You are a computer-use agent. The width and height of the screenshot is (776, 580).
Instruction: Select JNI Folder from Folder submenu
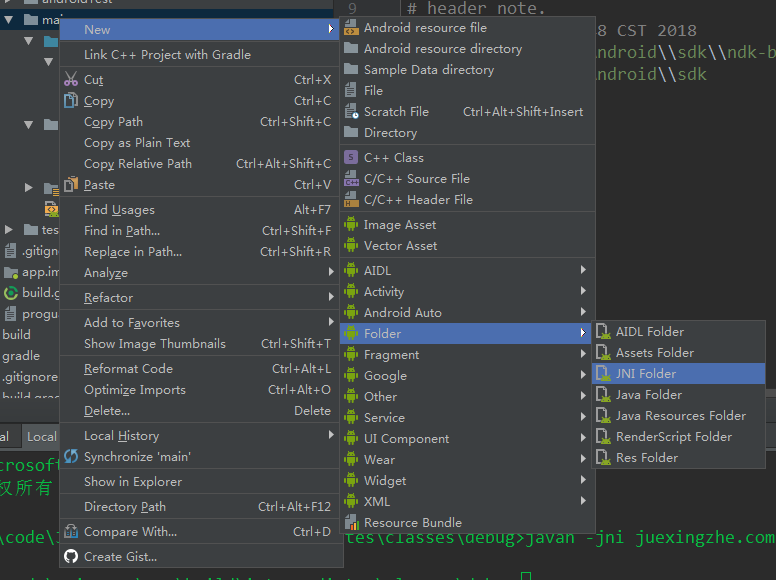(x=679, y=374)
